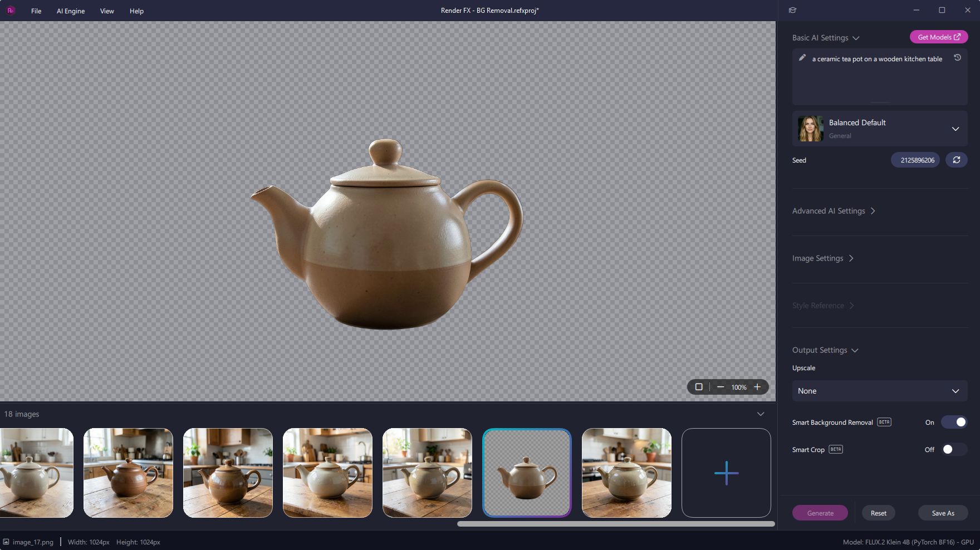The image size is (980, 550).
Task: Add new image with the plus tile
Action: (726, 473)
